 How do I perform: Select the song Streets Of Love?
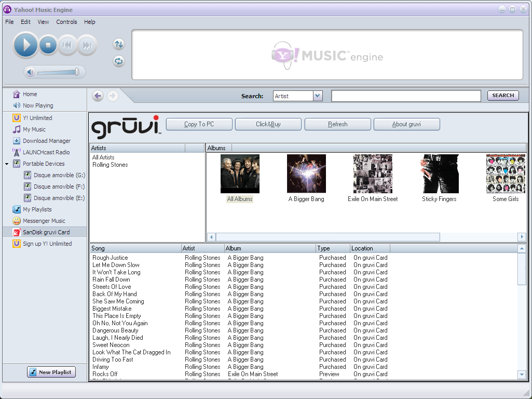pos(112,287)
